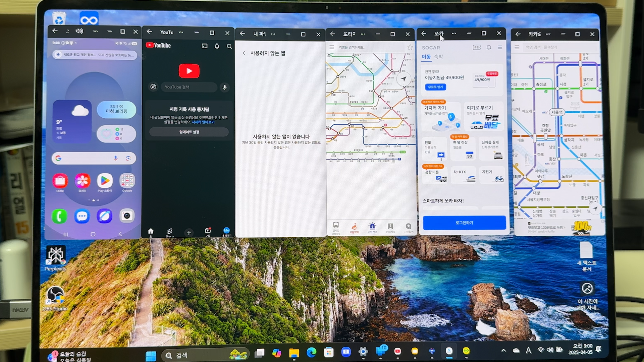Click YouTube create plus button
Image resolution: width=644 pixels, height=362 pixels.
tap(189, 233)
